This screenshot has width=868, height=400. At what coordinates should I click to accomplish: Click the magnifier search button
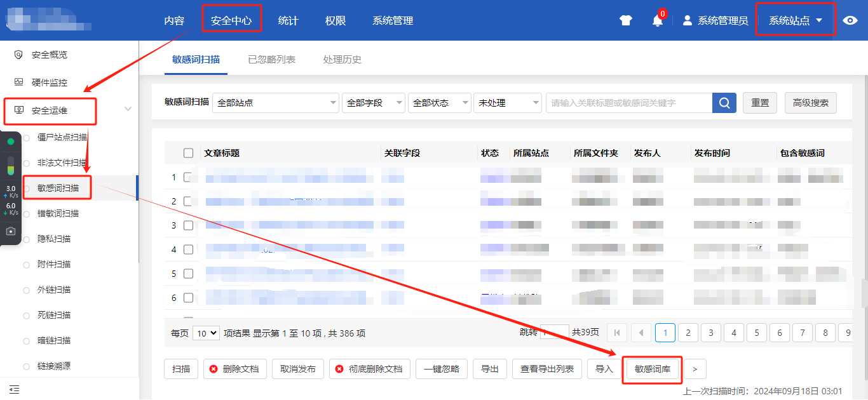[x=724, y=103]
